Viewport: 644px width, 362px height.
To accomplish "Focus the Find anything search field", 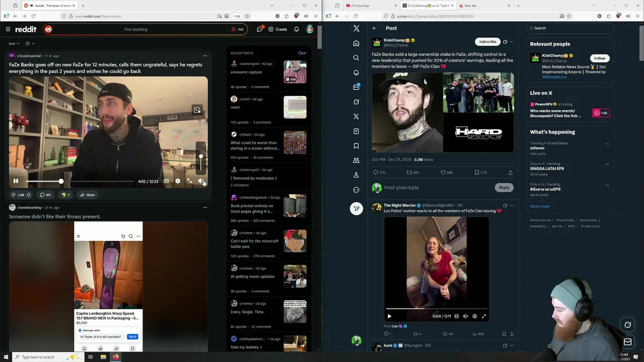I will tap(136, 29).
